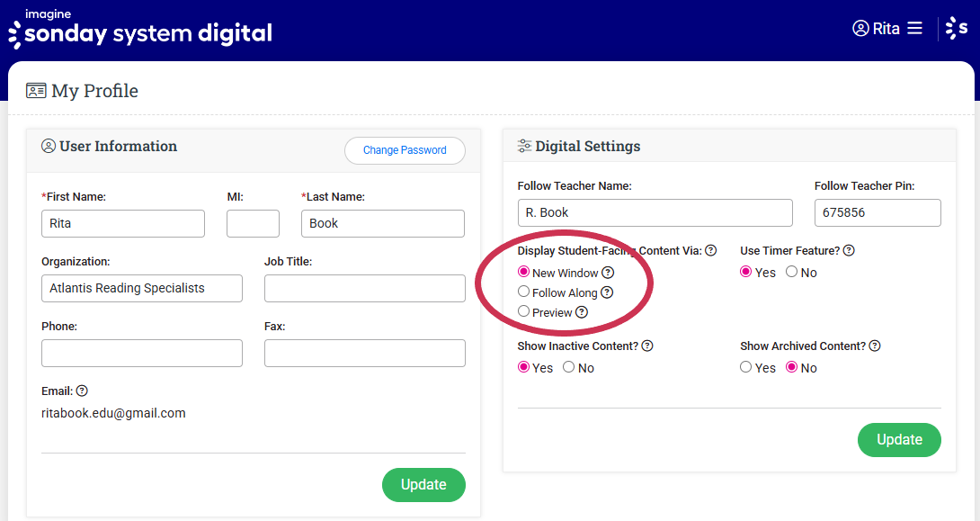The width and height of the screenshot is (980, 521).
Task: Click help icon beside Display Student-Facing Content Via
Action: (711, 251)
